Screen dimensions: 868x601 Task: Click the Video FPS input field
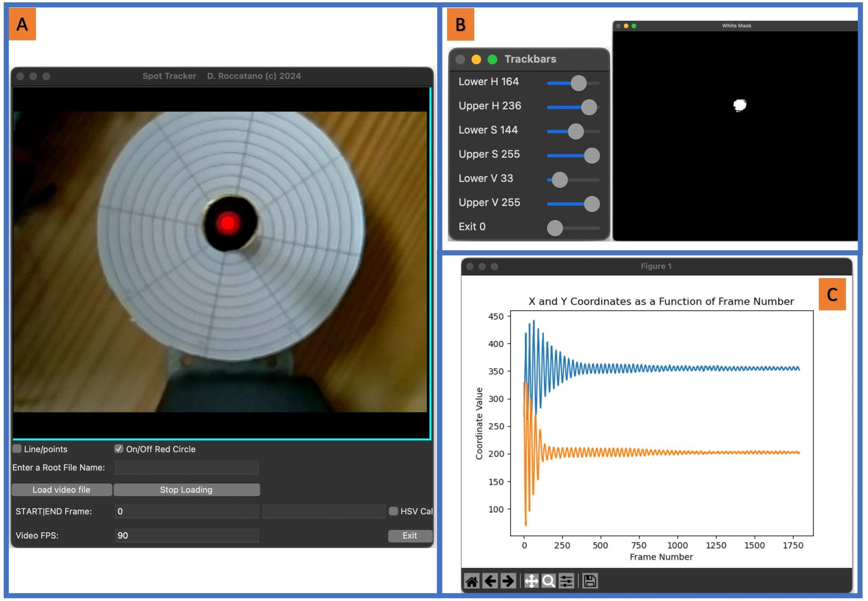[186, 535]
